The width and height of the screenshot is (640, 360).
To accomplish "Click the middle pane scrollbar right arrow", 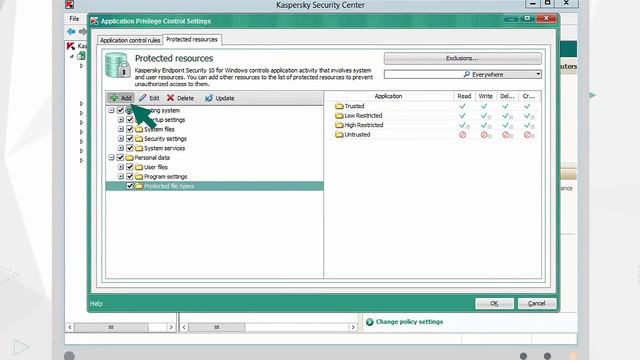I will (353, 327).
